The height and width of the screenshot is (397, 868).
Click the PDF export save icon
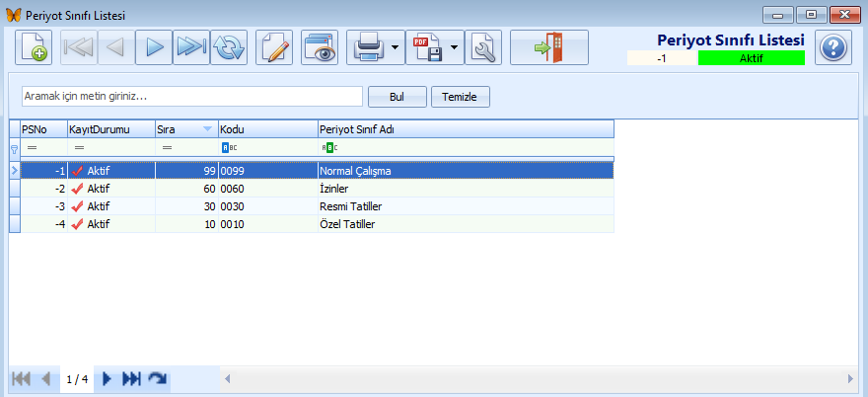(427, 47)
